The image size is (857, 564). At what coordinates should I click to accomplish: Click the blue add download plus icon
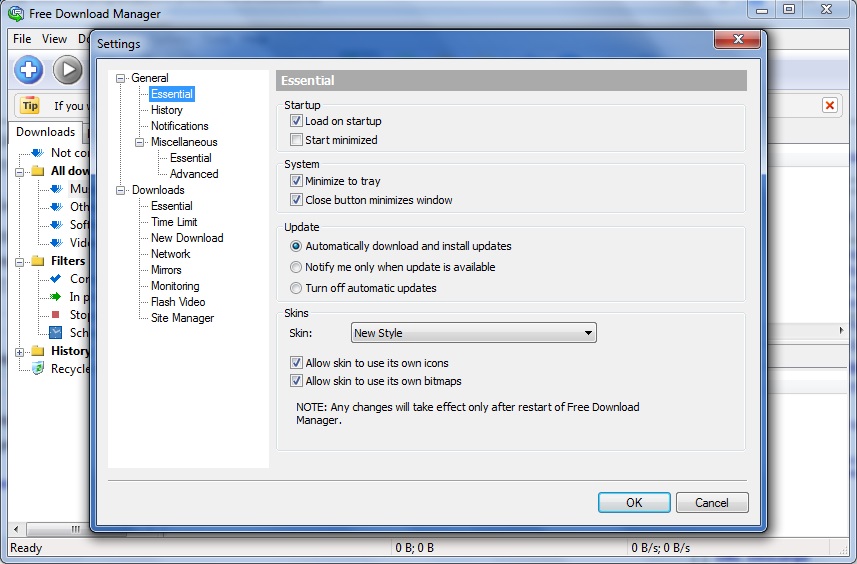point(28,70)
